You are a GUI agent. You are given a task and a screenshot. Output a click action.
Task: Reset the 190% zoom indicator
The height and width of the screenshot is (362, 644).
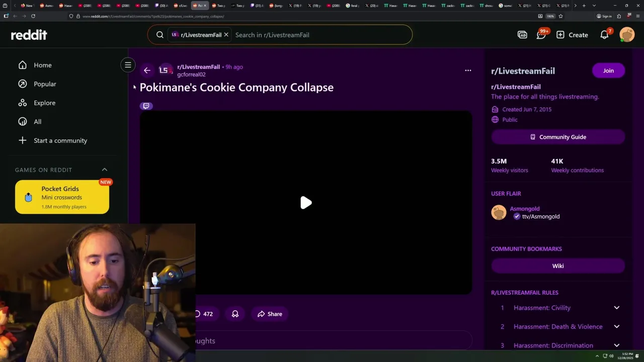550,16
